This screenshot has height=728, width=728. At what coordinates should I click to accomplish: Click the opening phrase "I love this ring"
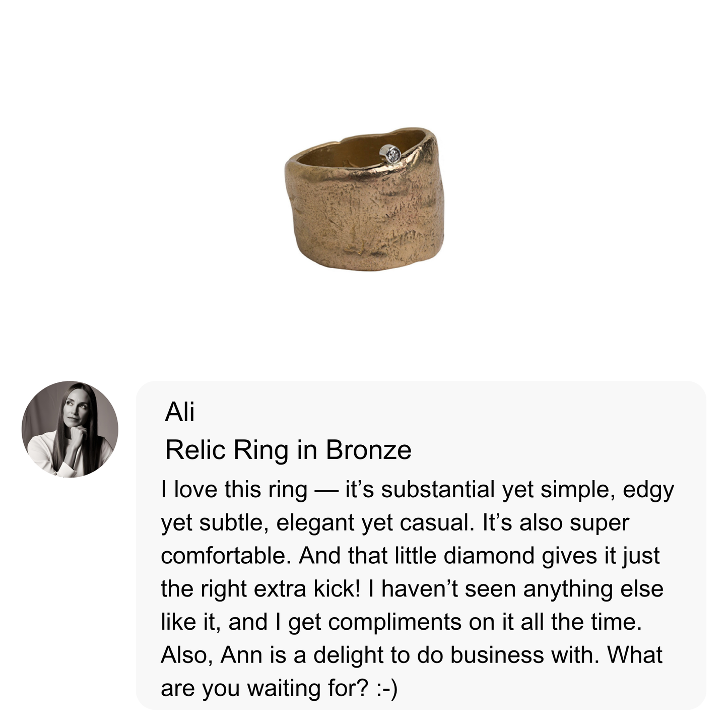click(234, 490)
